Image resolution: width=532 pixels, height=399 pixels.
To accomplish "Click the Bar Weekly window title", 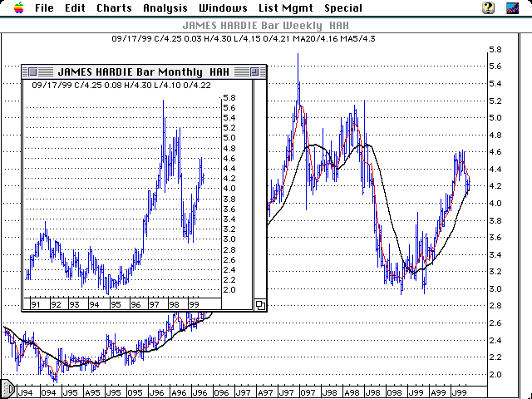I will pyautogui.click(x=266, y=26).
